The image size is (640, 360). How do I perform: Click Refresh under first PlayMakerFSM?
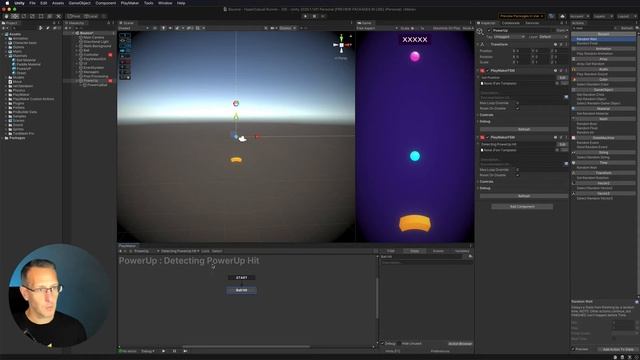pyautogui.click(x=524, y=129)
